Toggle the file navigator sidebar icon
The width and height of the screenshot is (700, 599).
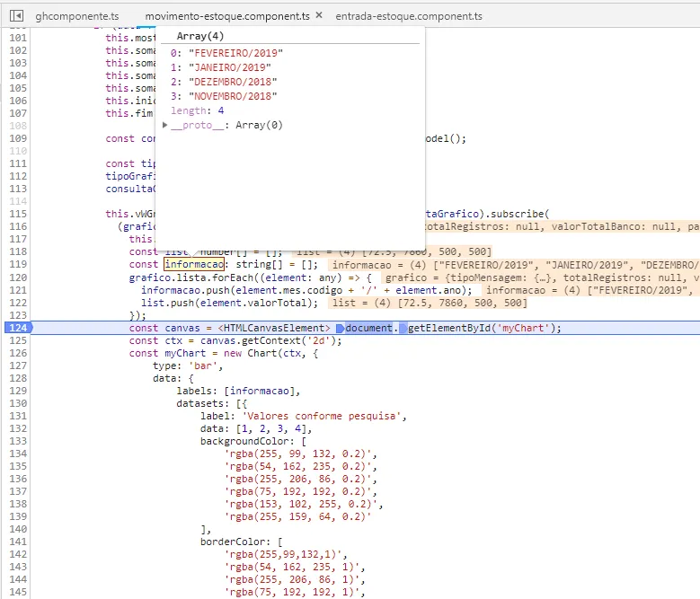16,16
